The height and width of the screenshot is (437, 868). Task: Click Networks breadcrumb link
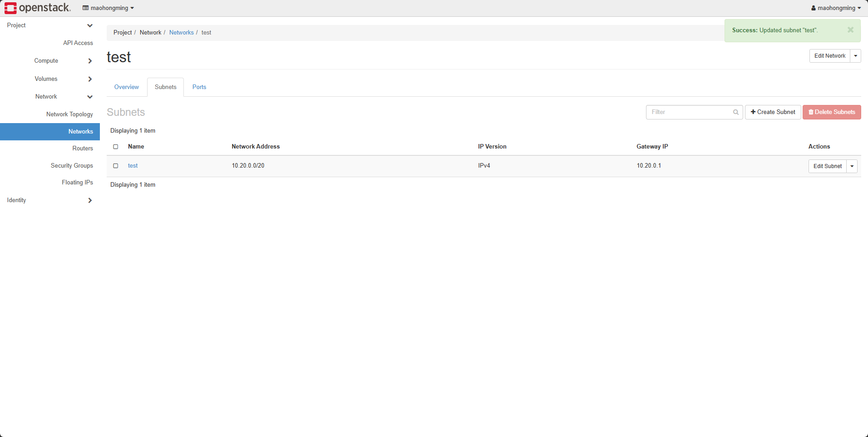(182, 33)
